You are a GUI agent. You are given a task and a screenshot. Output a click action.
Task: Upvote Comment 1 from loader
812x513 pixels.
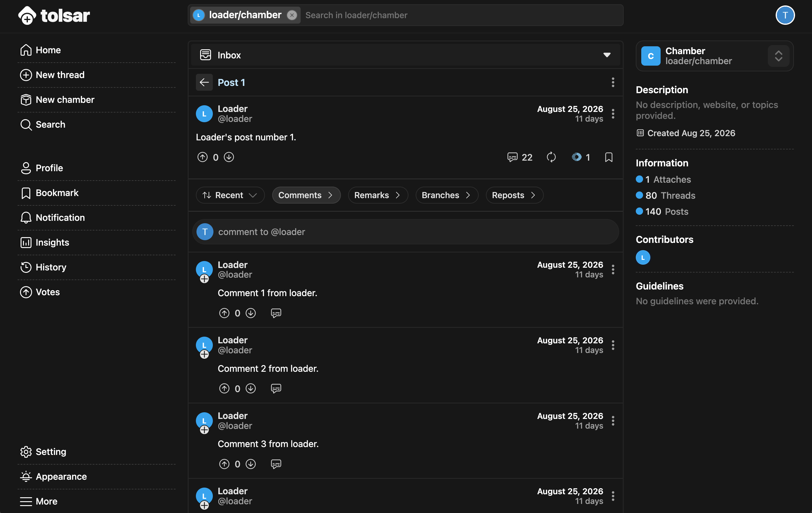tap(224, 313)
